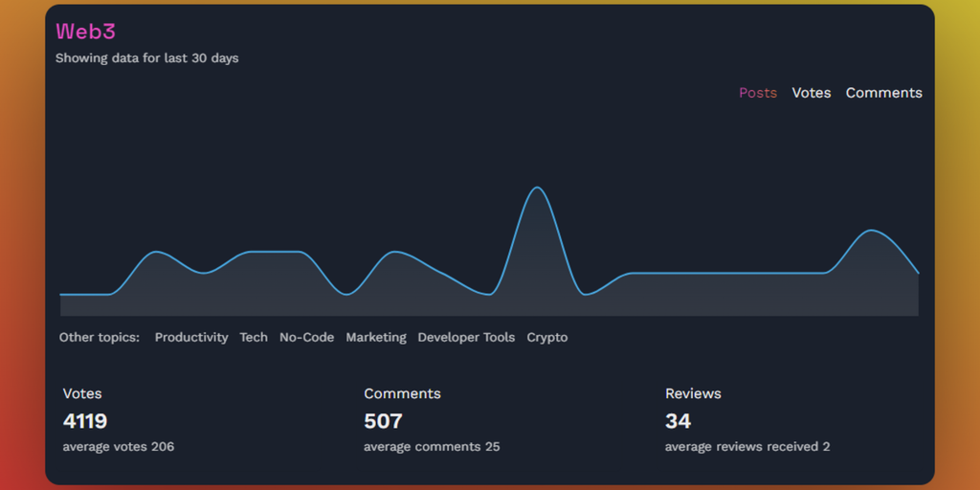Click the total comments value 507
Viewport: 980px width, 490px height.
coord(383,421)
